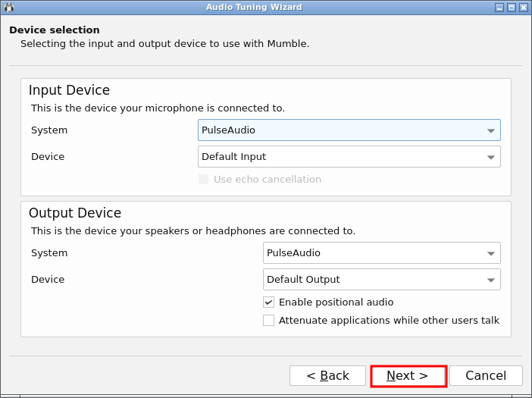Viewport: 532px width, 398px height.
Task: Click the Mumble icon in the title bar
Action: tap(8, 7)
